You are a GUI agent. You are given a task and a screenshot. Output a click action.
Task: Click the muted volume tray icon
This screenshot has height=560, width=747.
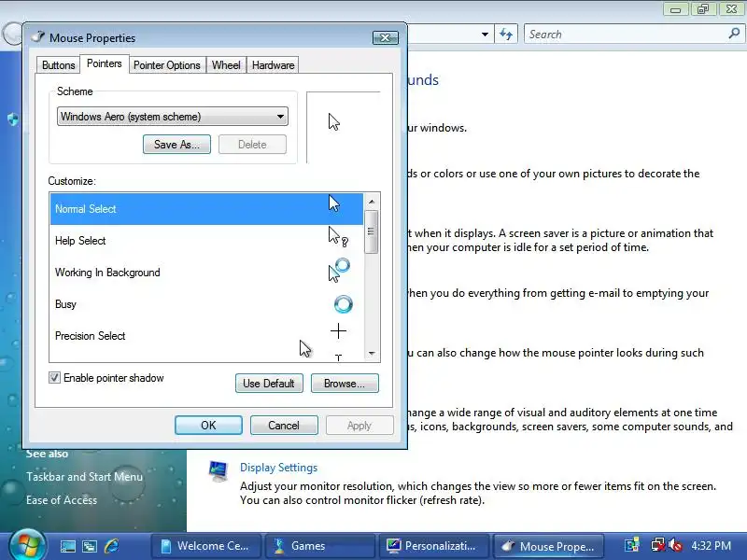coord(675,545)
